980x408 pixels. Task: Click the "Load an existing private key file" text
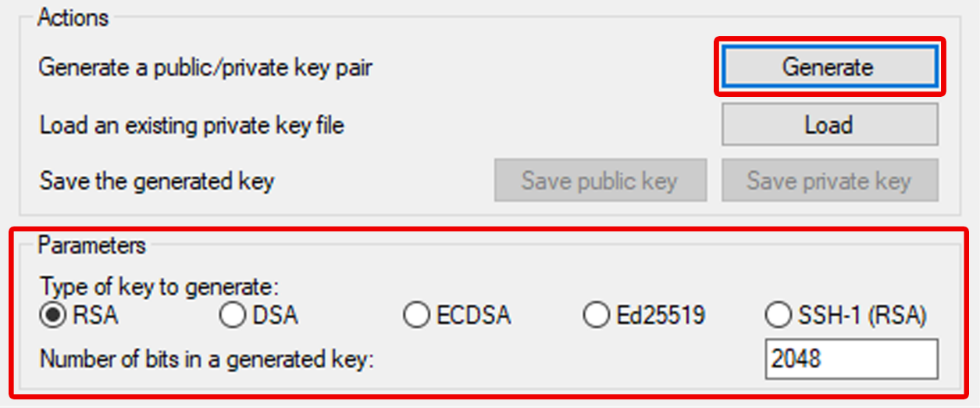pyautogui.click(x=191, y=125)
